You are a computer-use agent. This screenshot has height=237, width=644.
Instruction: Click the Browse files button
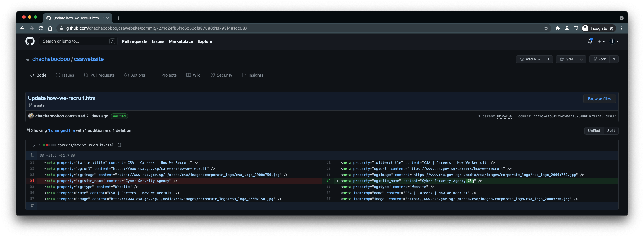pos(599,99)
